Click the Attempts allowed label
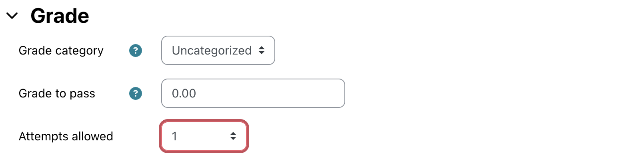Image resolution: width=644 pixels, height=162 pixels. 66,136
